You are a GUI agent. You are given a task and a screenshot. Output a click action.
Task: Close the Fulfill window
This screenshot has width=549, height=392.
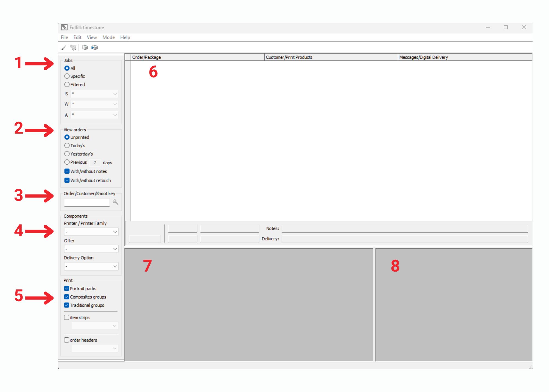(524, 27)
